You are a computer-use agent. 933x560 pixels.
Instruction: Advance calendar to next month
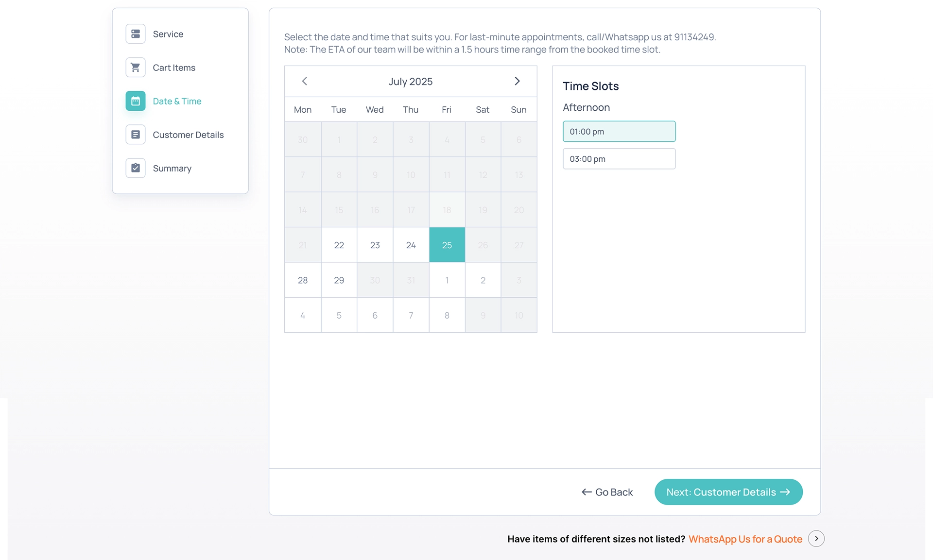click(517, 81)
